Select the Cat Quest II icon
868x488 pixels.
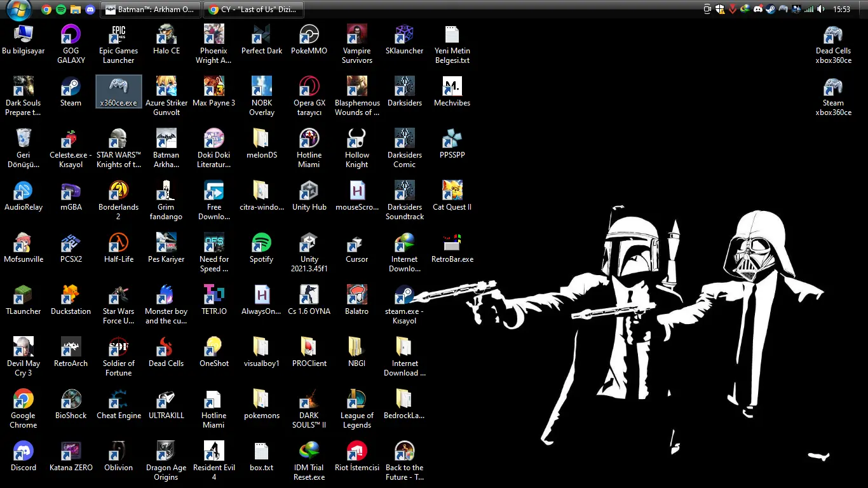(452, 196)
